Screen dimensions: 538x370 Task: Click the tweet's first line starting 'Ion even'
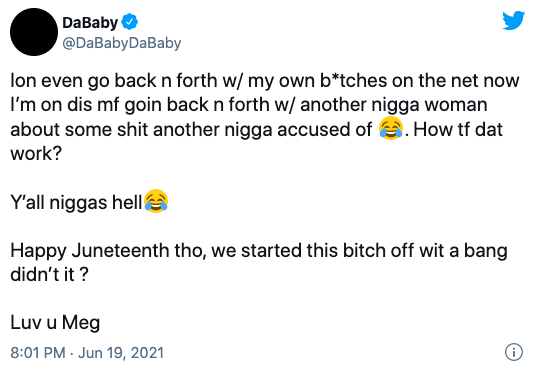pyautogui.click(x=265, y=81)
